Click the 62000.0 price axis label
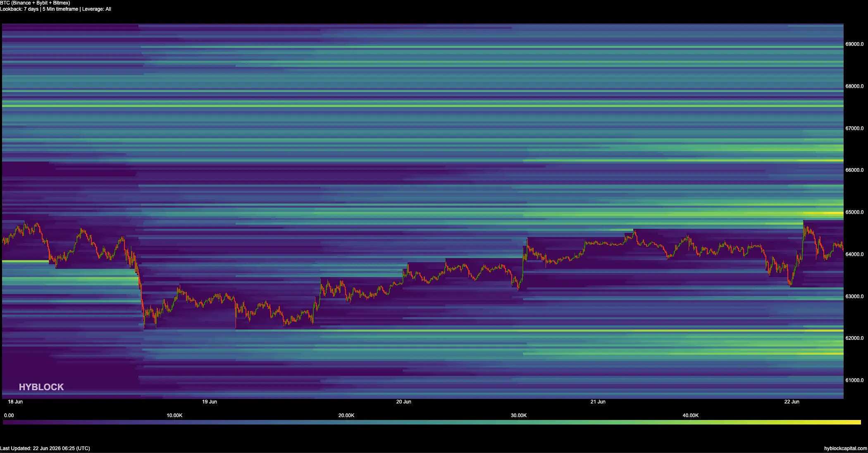 [x=854, y=338]
